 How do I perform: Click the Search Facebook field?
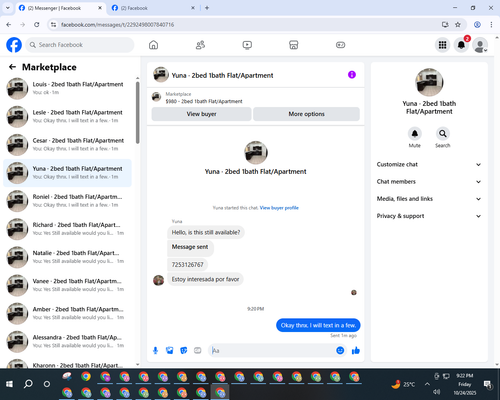80,45
